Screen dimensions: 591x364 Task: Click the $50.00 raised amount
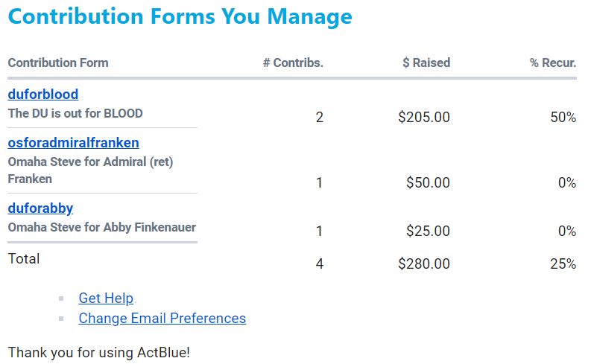(428, 183)
